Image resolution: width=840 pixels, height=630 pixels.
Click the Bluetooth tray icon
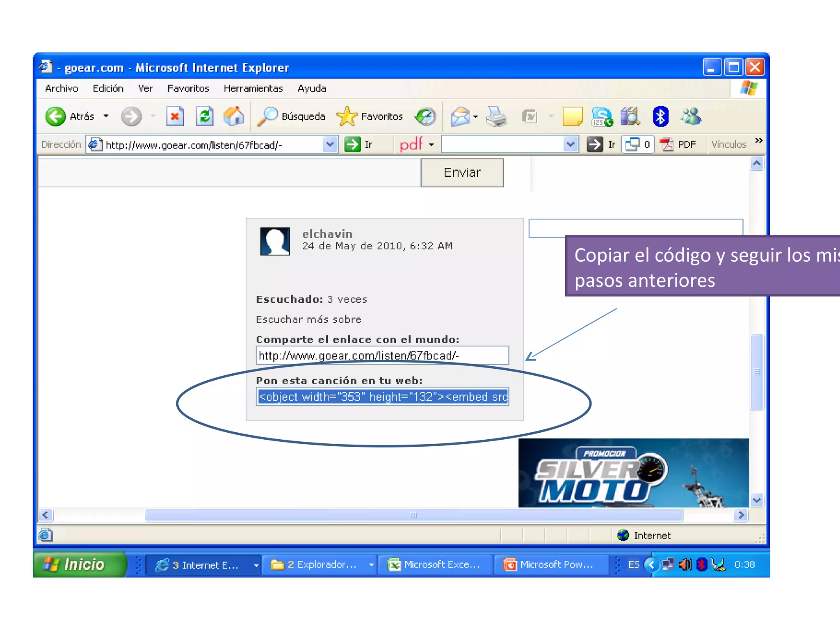point(702,564)
